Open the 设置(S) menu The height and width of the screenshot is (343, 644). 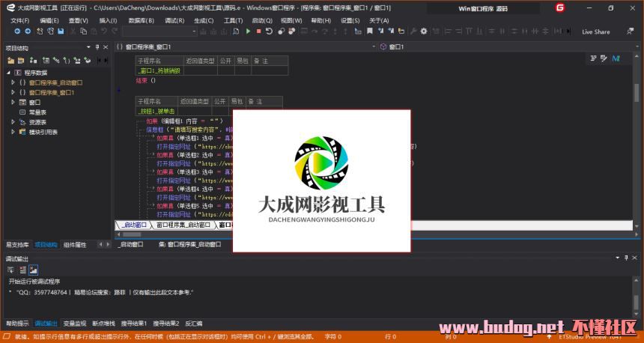(350, 20)
